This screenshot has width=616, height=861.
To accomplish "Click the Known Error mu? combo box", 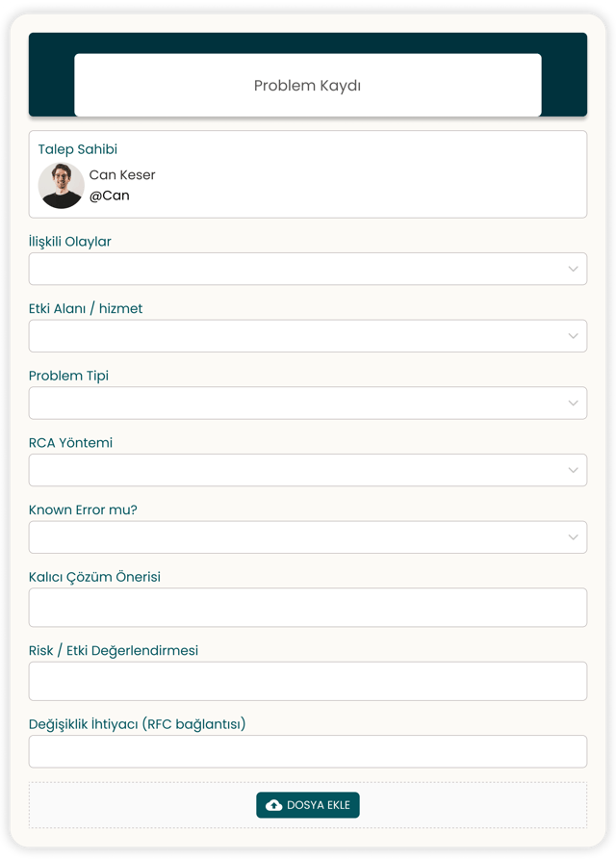I will pos(289,537).
